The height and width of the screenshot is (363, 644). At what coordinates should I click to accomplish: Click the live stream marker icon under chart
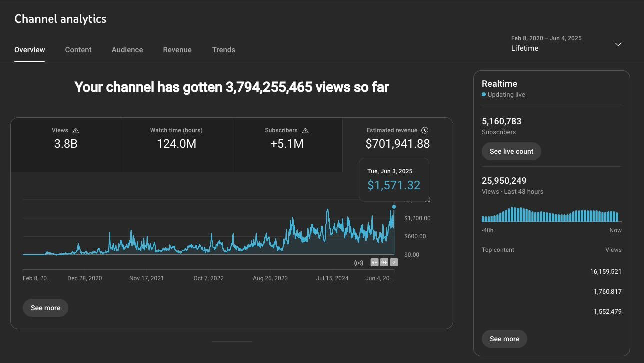click(x=359, y=263)
